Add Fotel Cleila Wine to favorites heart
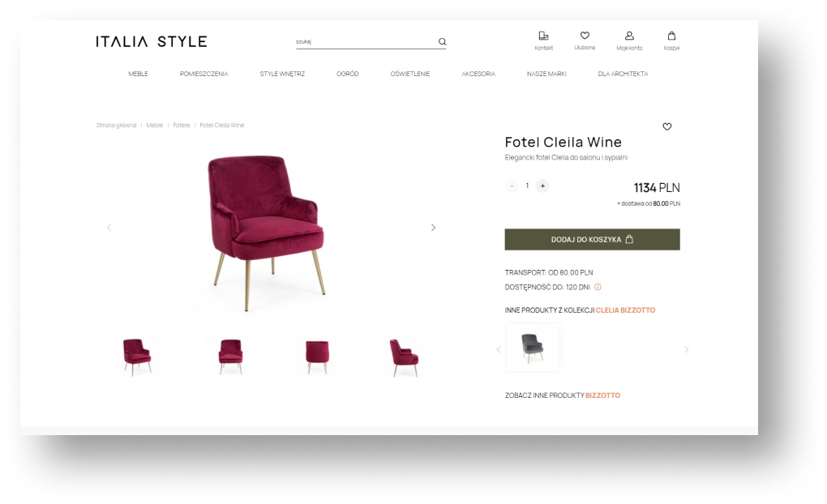 coord(667,126)
